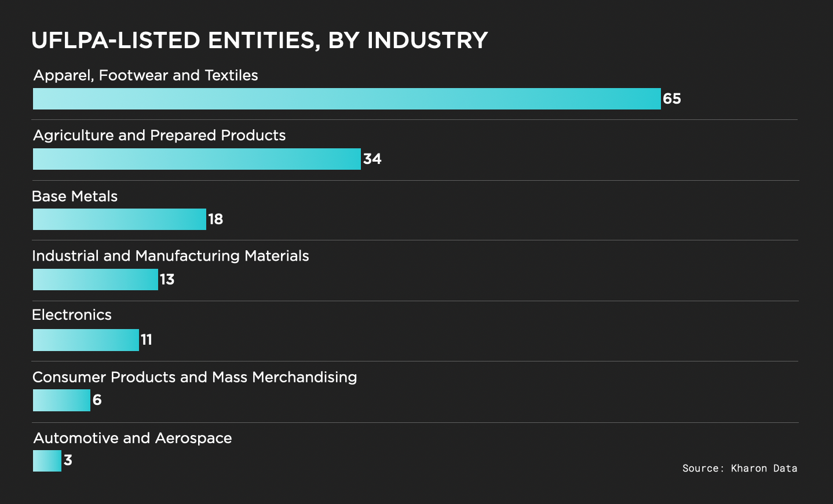Click the Apparel, Footwear and Textiles bar
Image resolution: width=833 pixels, height=504 pixels.
tap(346, 99)
